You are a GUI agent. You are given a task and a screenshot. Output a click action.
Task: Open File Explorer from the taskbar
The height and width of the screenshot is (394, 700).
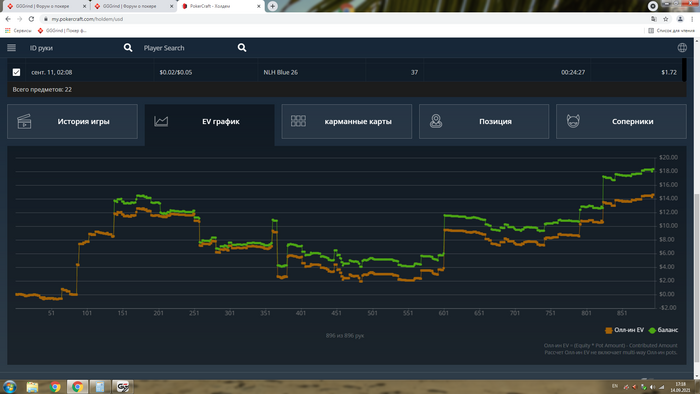(x=32, y=387)
